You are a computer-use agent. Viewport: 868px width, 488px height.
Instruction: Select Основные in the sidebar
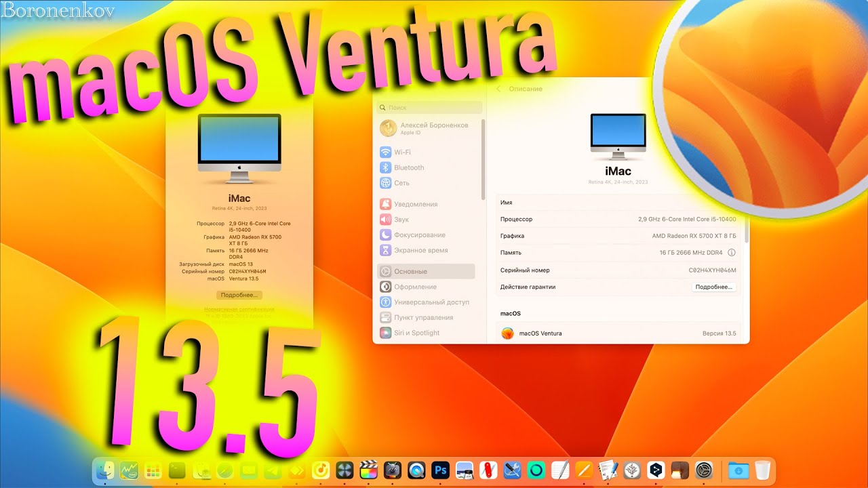click(x=426, y=271)
